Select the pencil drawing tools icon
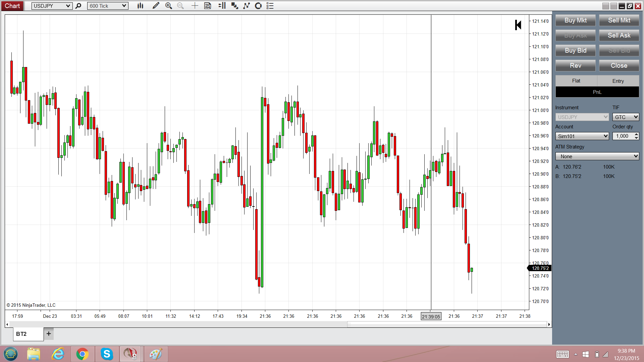Image resolution: width=644 pixels, height=362 pixels. [156, 6]
